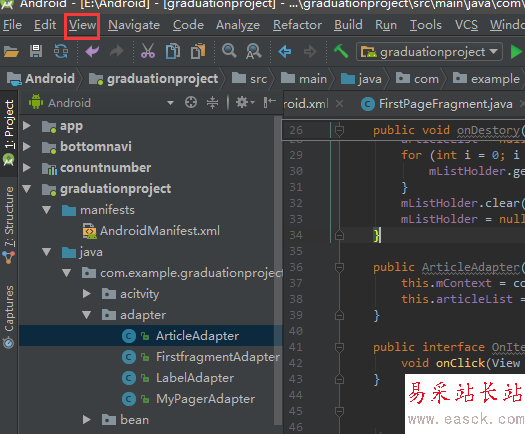This screenshot has width=525, height=434.
Task: Click the Cut scissors icon
Action: coord(148,51)
